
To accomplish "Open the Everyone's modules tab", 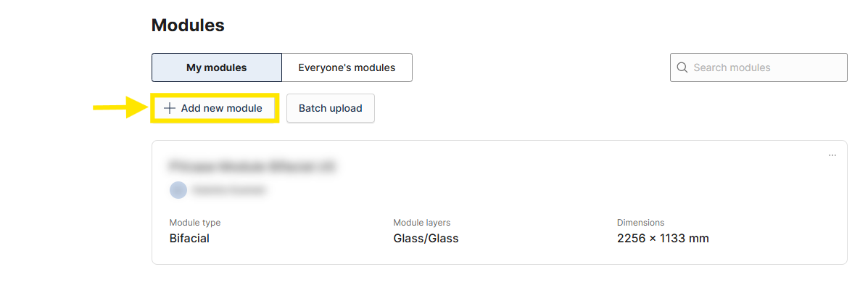I will coord(347,67).
